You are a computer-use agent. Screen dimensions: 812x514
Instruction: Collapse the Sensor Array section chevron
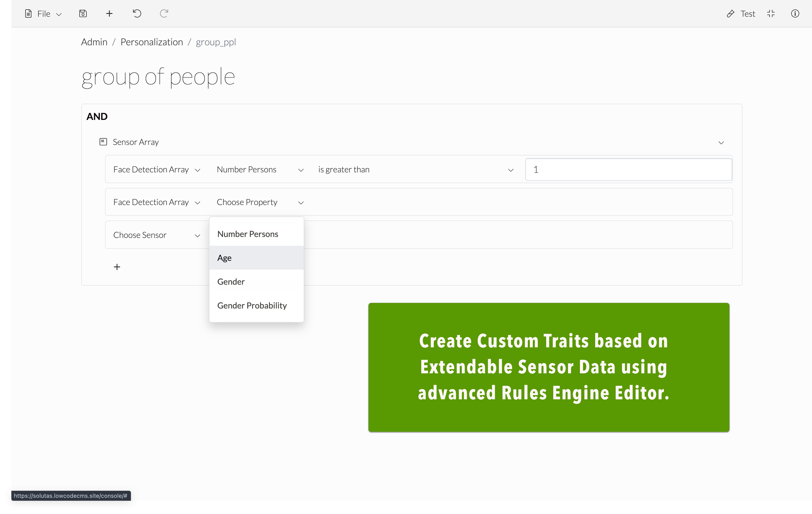[x=721, y=142]
